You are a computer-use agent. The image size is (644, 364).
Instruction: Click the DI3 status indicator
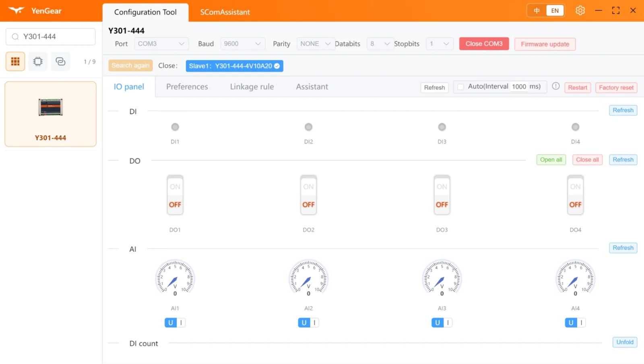coord(442,127)
